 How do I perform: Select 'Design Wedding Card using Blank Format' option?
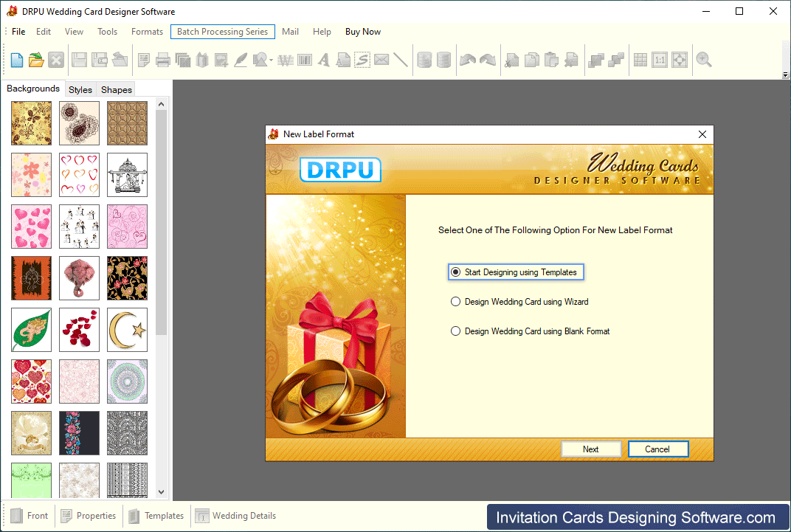pyautogui.click(x=531, y=331)
